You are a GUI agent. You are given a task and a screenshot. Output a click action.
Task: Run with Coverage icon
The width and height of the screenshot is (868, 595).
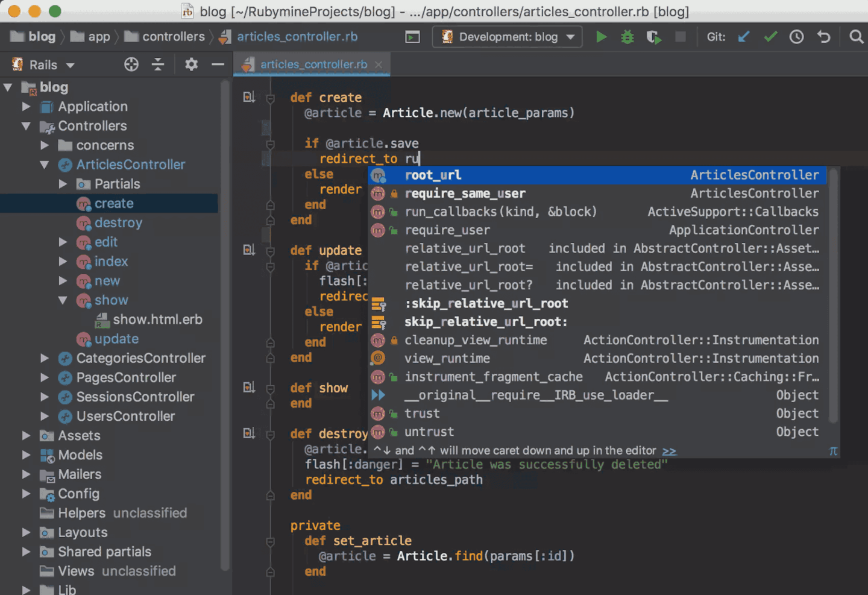[653, 37]
